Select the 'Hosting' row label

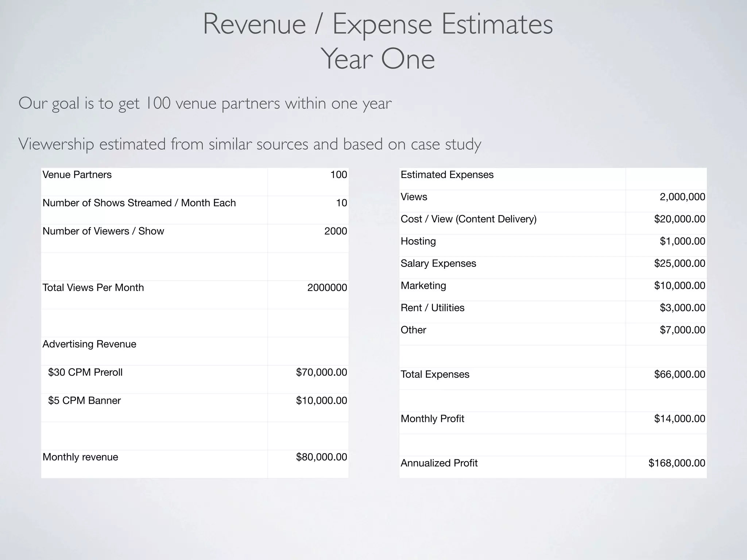point(418,241)
